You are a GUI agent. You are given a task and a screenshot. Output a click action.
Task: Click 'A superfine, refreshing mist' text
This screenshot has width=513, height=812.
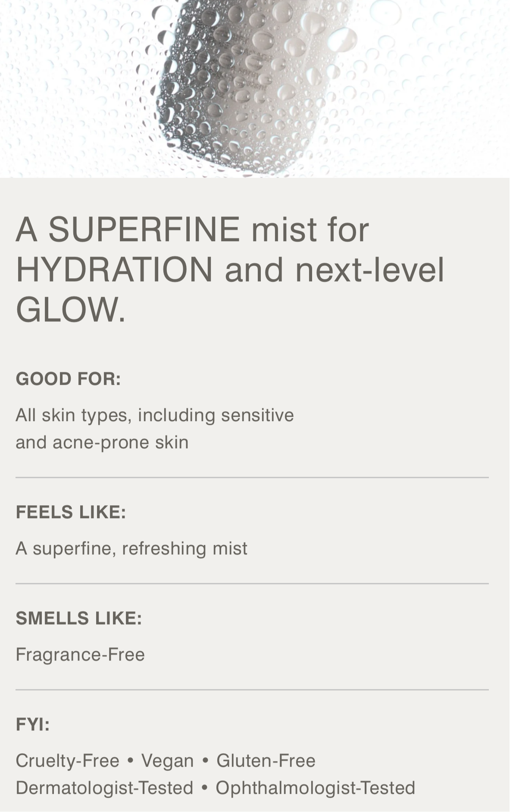131,548
